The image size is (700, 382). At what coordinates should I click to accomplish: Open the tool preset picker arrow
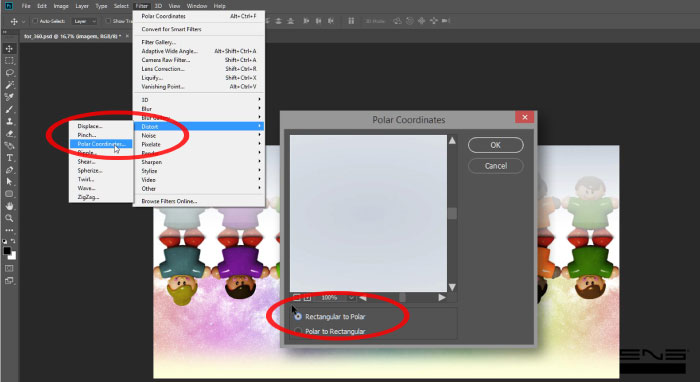[x=23, y=21]
